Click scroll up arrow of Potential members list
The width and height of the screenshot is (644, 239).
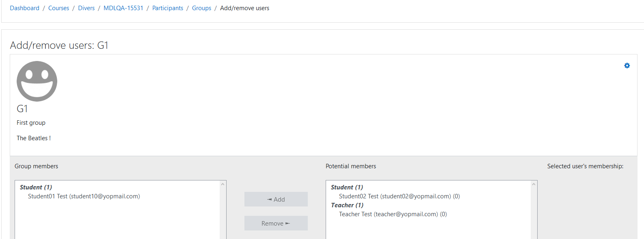[x=534, y=184]
